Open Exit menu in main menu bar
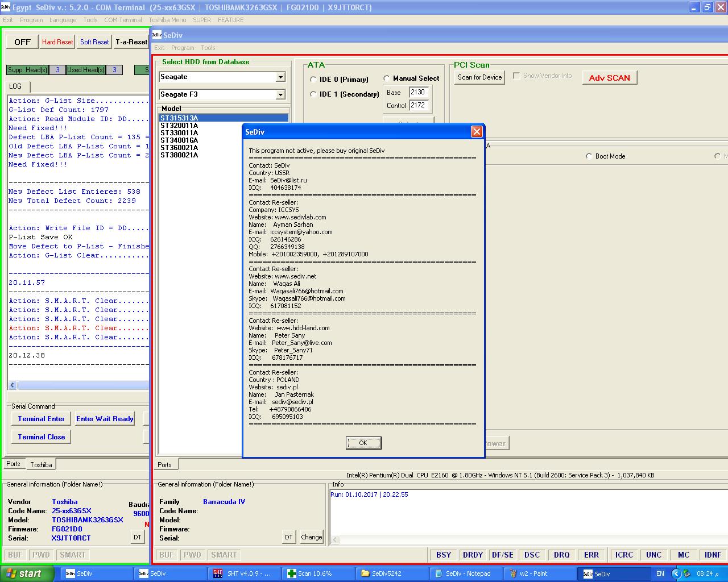This screenshot has height=582, width=728. (8, 20)
